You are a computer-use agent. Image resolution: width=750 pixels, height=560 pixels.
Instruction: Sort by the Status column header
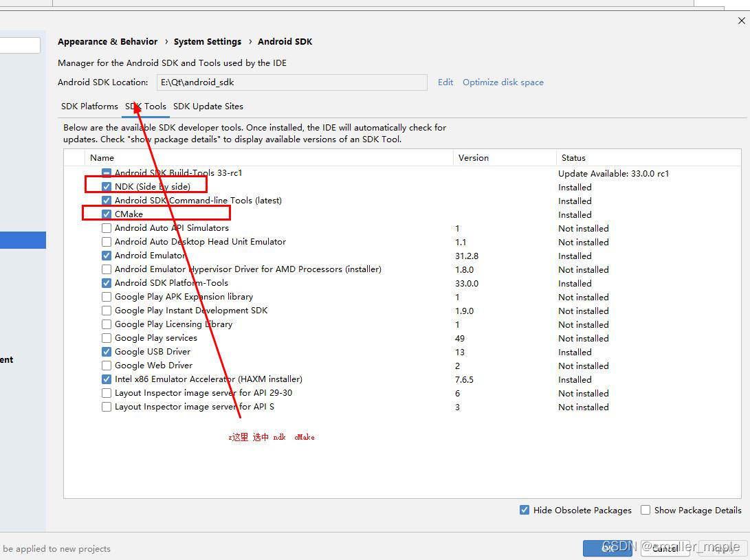(648, 158)
